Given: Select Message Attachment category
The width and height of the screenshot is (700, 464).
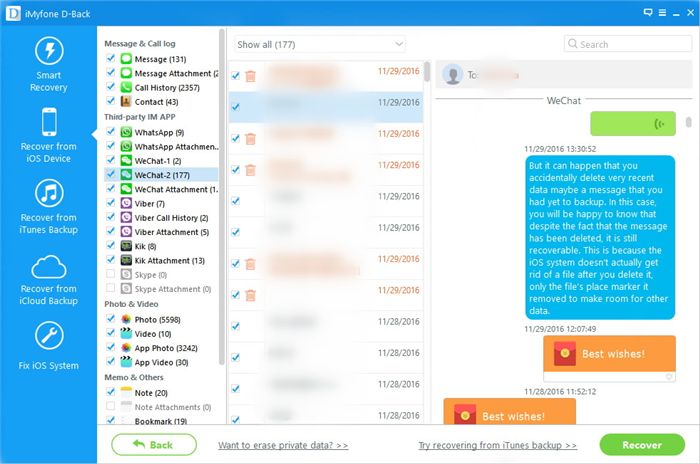Looking at the screenshot, I should click(x=176, y=73).
